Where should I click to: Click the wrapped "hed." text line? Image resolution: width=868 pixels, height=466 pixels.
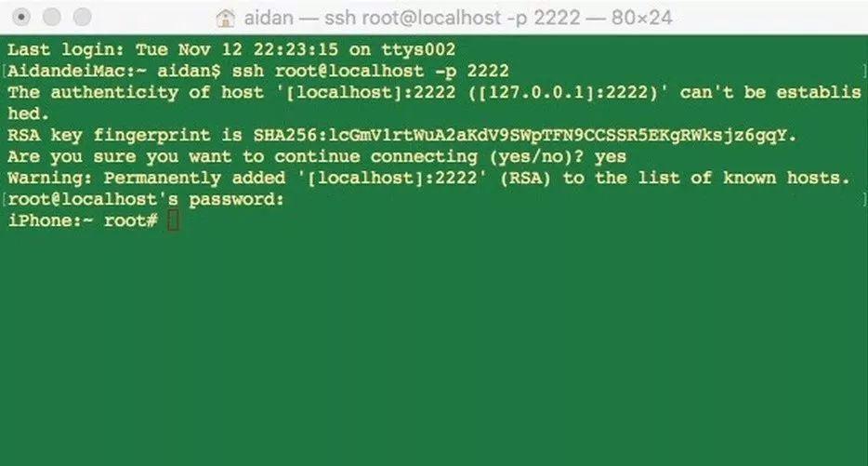[28, 113]
